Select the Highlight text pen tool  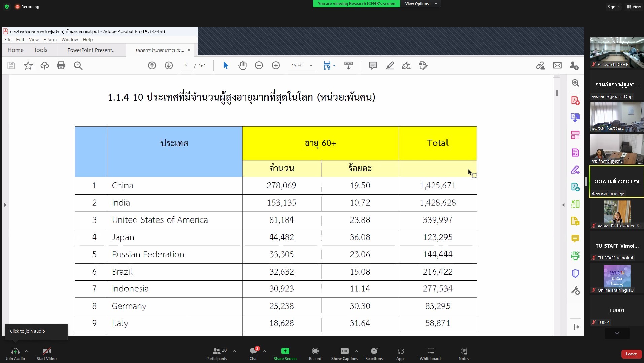tap(390, 66)
